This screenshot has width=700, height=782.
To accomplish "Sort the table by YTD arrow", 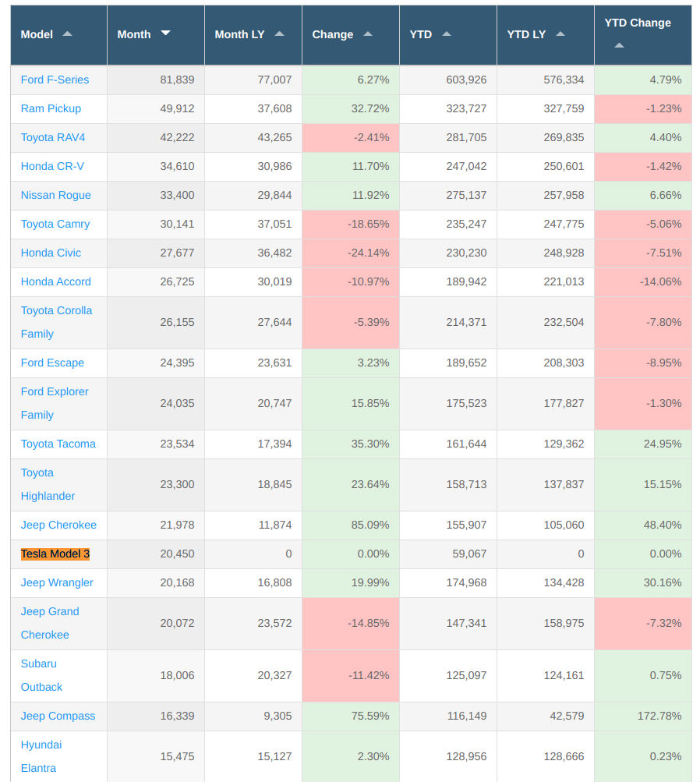I will [447, 34].
